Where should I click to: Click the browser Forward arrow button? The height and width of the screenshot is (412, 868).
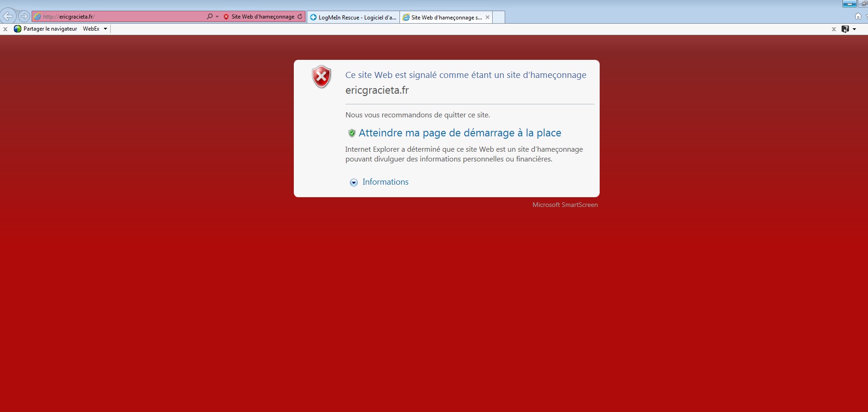coord(24,16)
